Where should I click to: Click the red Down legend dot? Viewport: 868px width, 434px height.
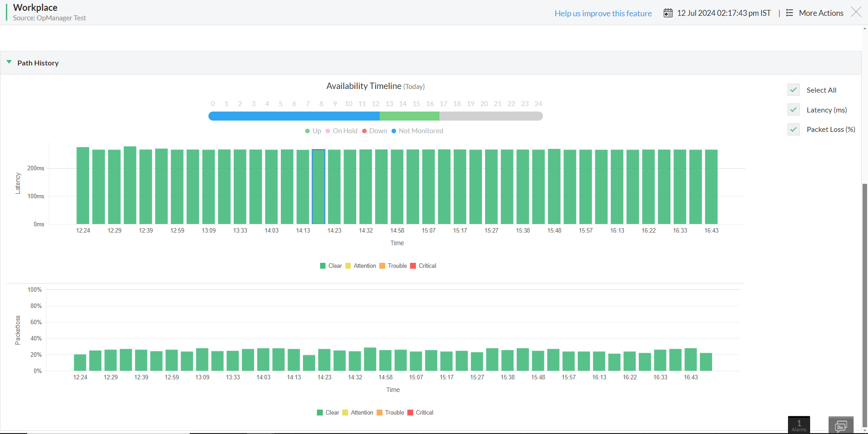365,131
